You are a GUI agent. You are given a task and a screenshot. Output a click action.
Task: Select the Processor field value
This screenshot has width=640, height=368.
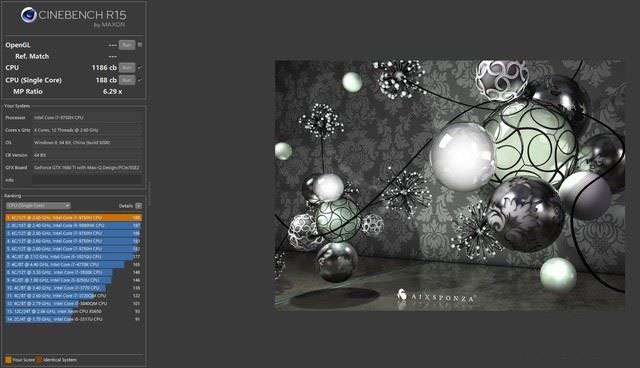click(x=87, y=117)
